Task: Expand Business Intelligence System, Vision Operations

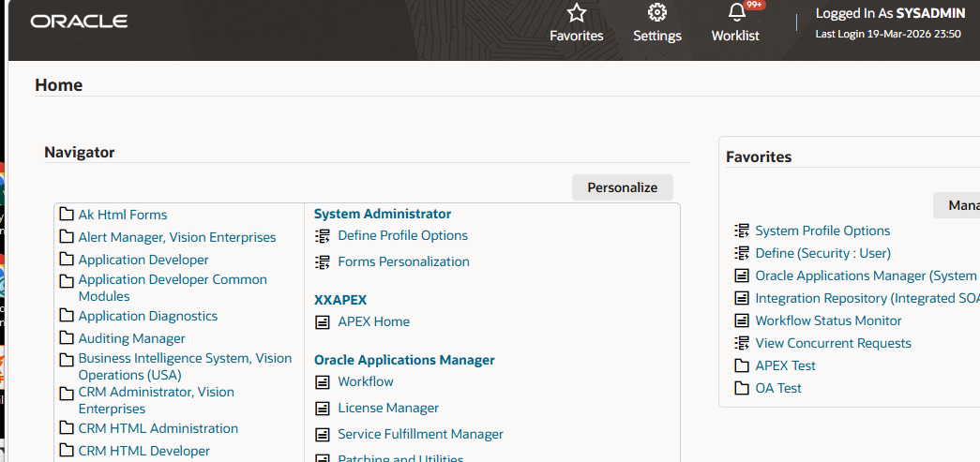Action: coord(185,366)
